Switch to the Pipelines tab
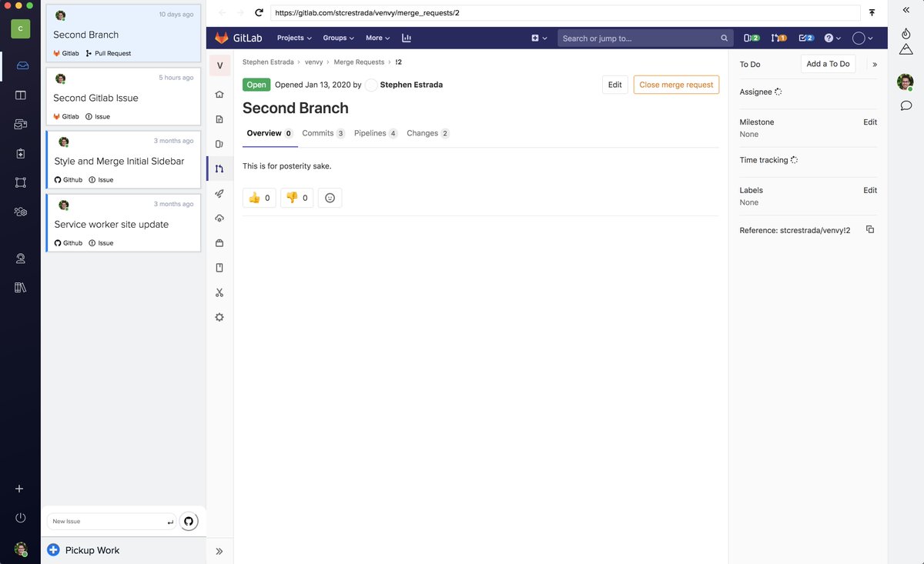Viewport: 924px width, 564px height. (376, 133)
